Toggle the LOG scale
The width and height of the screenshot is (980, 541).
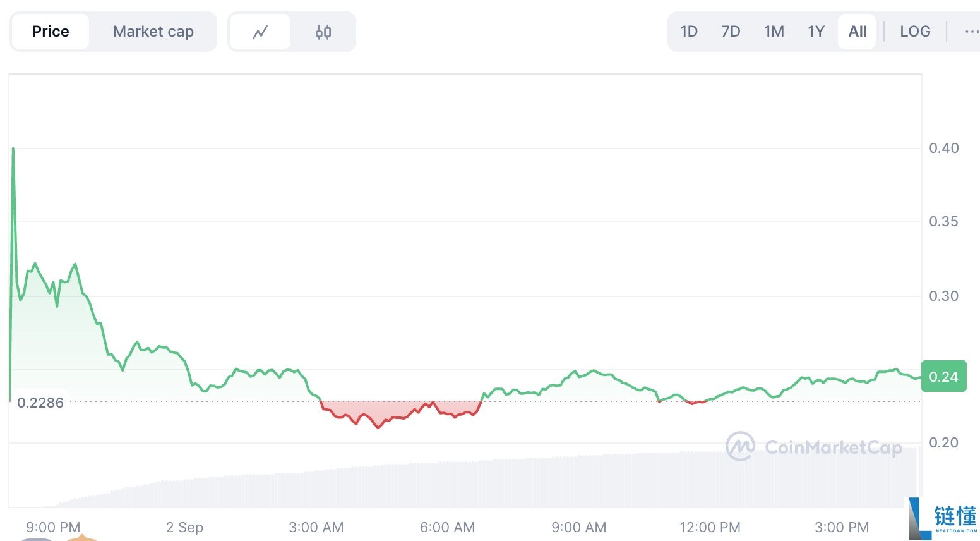[x=915, y=32]
